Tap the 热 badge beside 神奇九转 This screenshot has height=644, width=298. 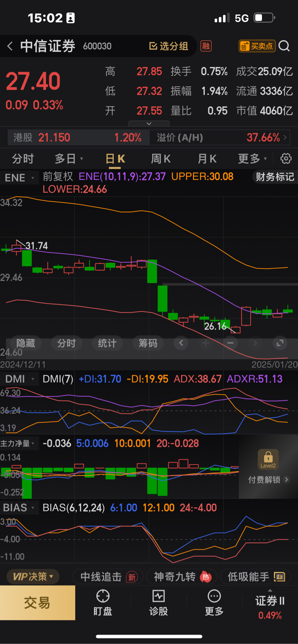[x=206, y=577]
